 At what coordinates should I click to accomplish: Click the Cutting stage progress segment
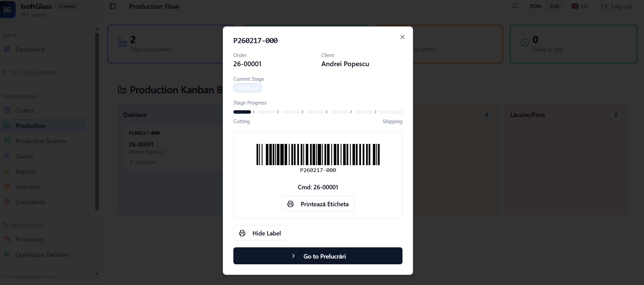click(x=242, y=112)
